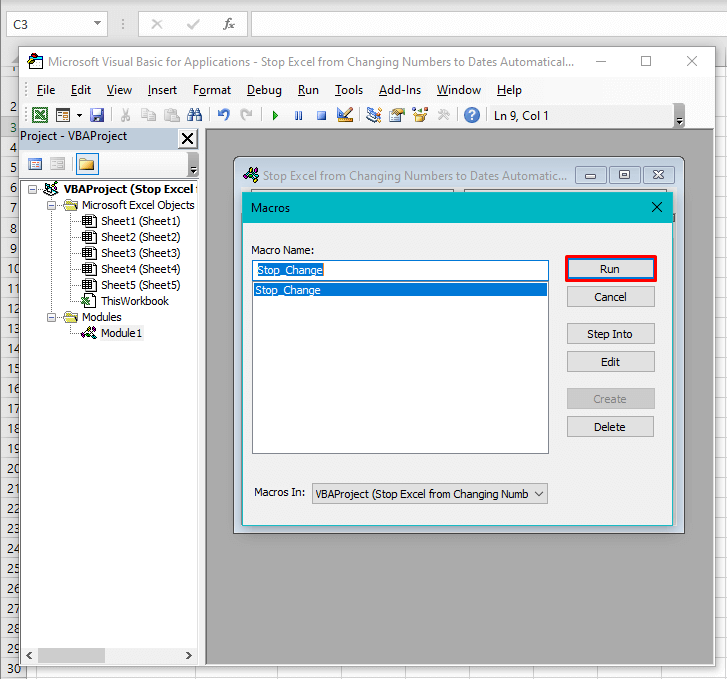
Task: Close the Project - VBAProject pane
Action: (187, 138)
